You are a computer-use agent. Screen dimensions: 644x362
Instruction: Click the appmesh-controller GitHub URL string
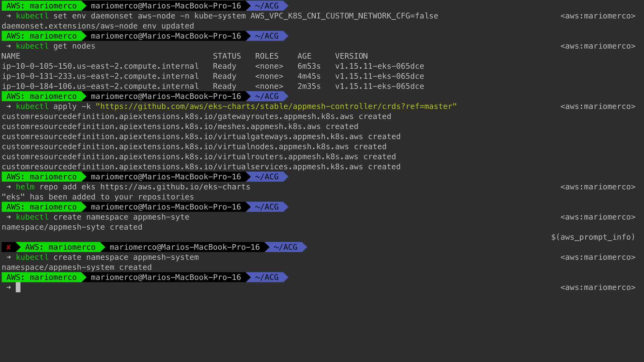pos(276,107)
